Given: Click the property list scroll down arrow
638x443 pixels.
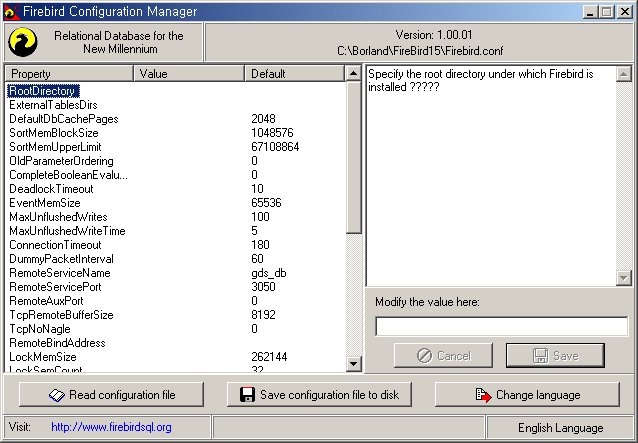Looking at the screenshot, I should coord(353,364).
